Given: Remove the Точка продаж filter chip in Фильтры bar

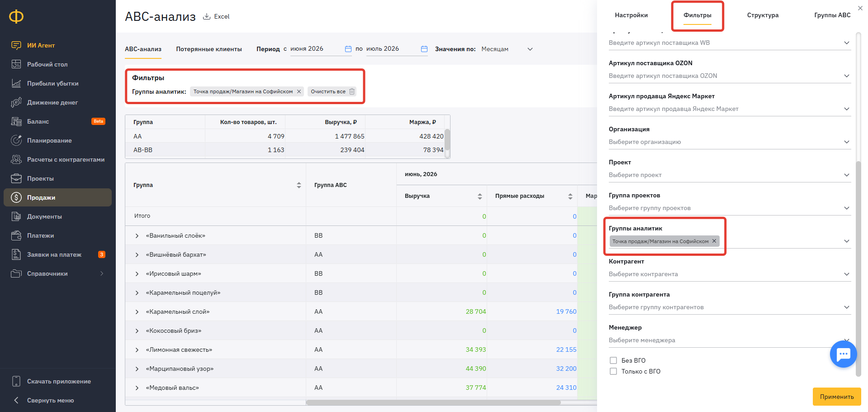Looking at the screenshot, I should tap(299, 91).
